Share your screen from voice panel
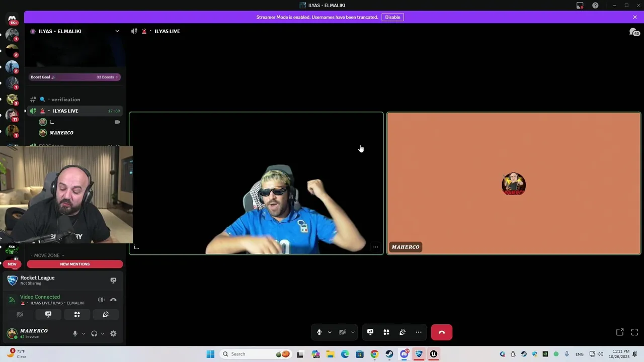Screen dimensions: 644x362 coord(48,314)
